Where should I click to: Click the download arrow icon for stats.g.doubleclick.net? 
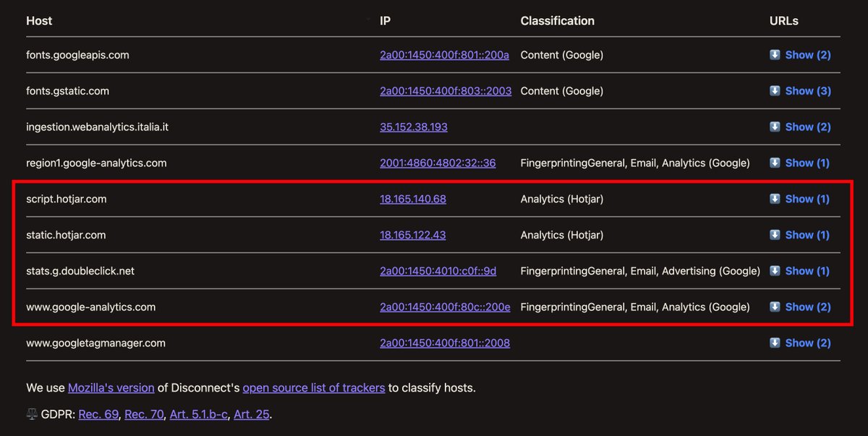[775, 270]
